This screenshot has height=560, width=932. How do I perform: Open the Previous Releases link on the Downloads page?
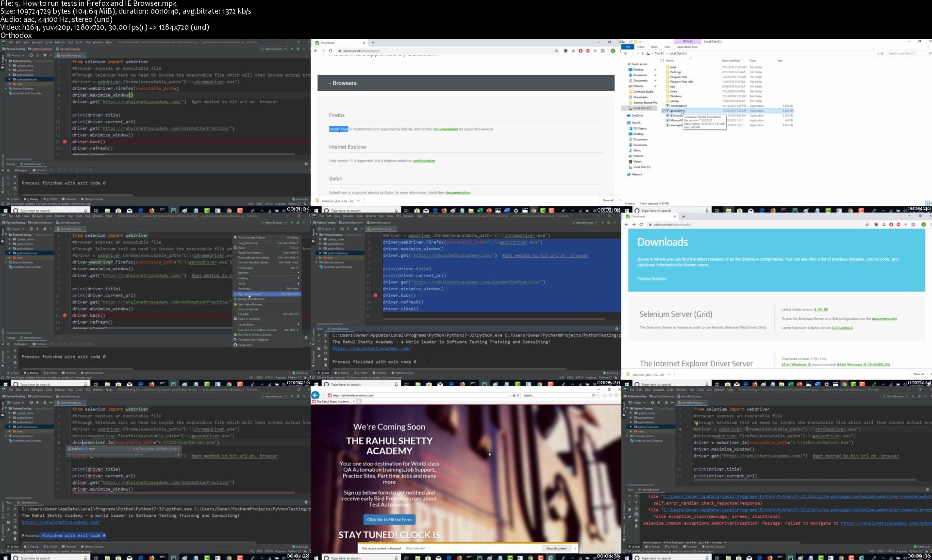[x=651, y=279]
